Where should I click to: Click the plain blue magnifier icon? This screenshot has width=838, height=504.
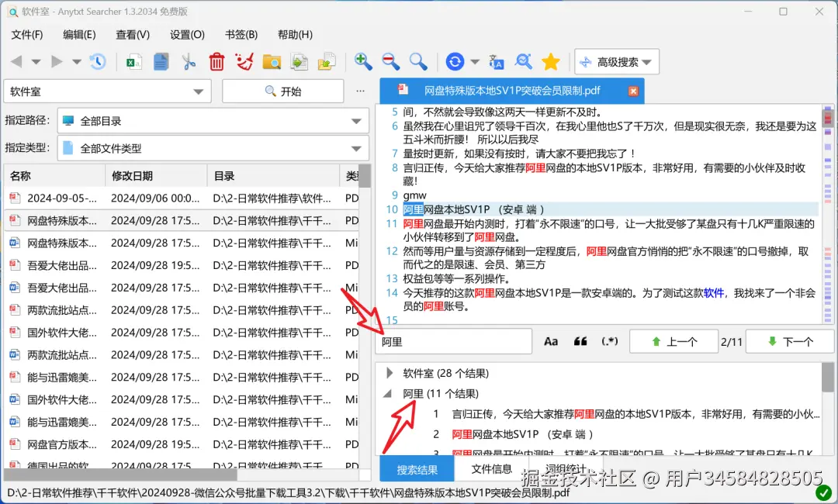[418, 62]
